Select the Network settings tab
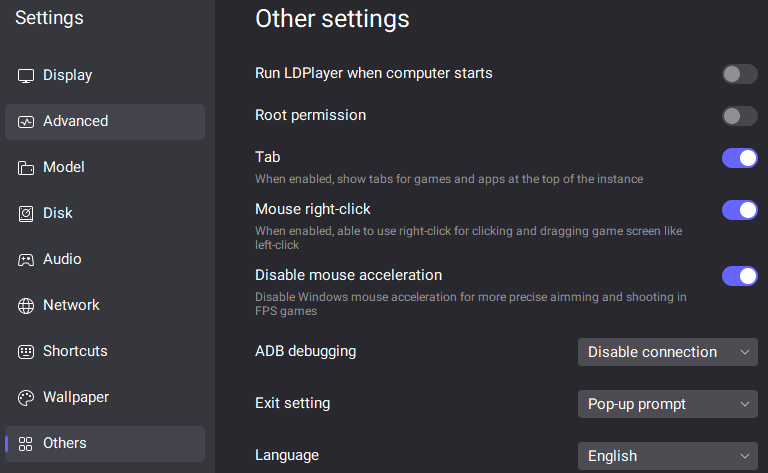 105,306
